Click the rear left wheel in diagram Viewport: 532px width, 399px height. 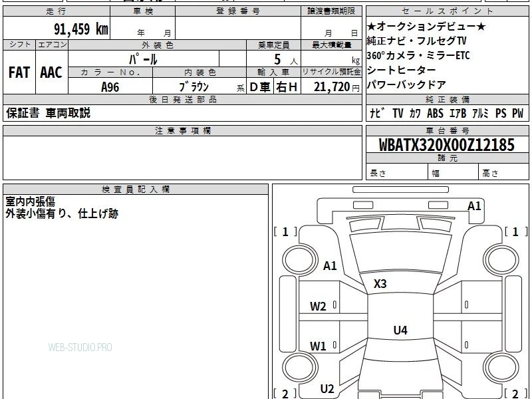pyautogui.click(x=300, y=368)
